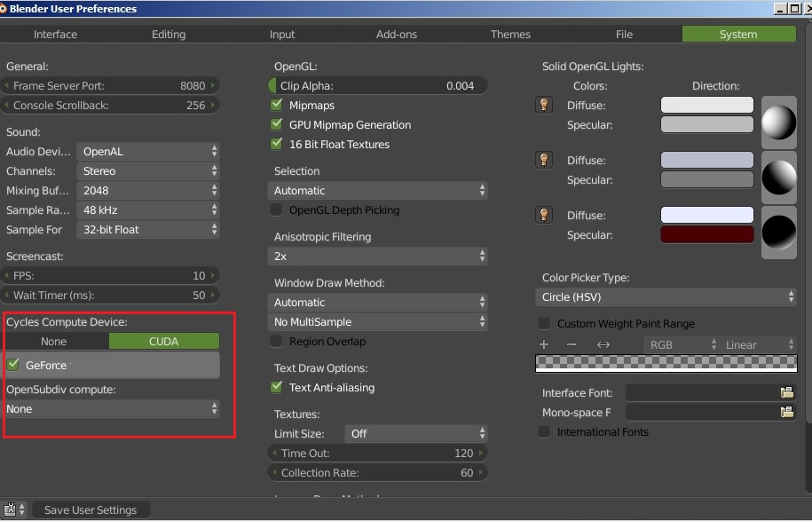Open the OpenSubdiv compute dropdown
The width and height of the screenshot is (812, 521).
coord(111,409)
